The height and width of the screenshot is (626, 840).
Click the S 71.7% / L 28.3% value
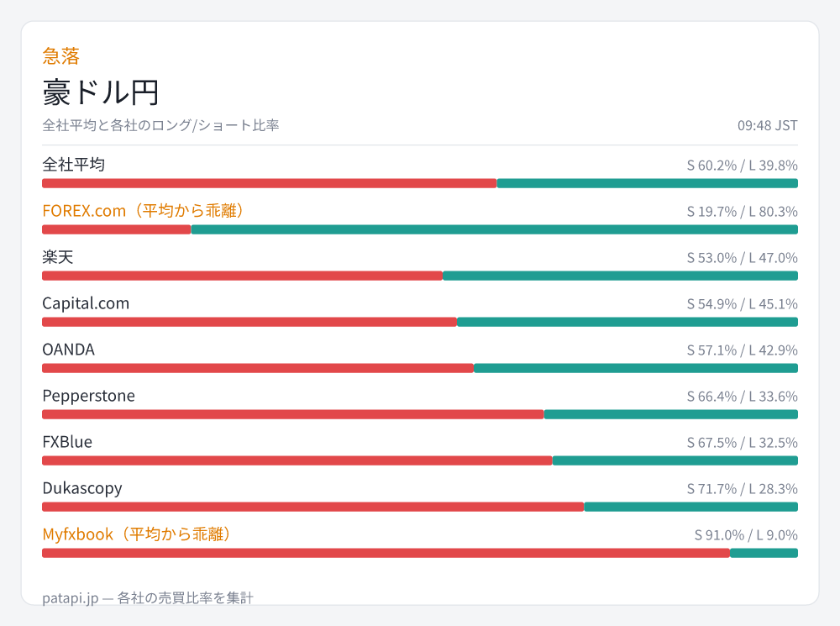742,489
